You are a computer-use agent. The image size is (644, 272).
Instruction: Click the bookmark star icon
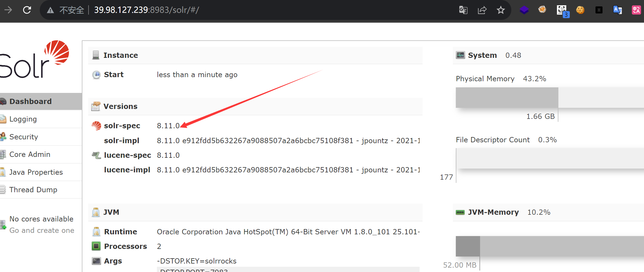pos(501,10)
